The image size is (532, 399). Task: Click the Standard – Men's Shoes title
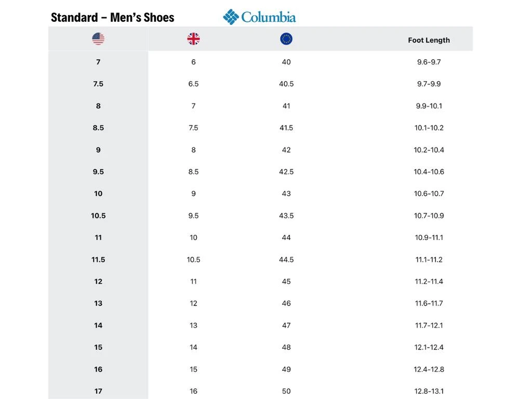click(112, 17)
